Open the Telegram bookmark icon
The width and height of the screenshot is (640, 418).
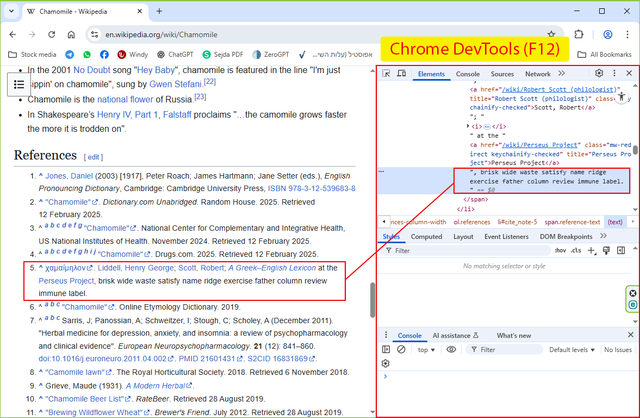pos(70,54)
